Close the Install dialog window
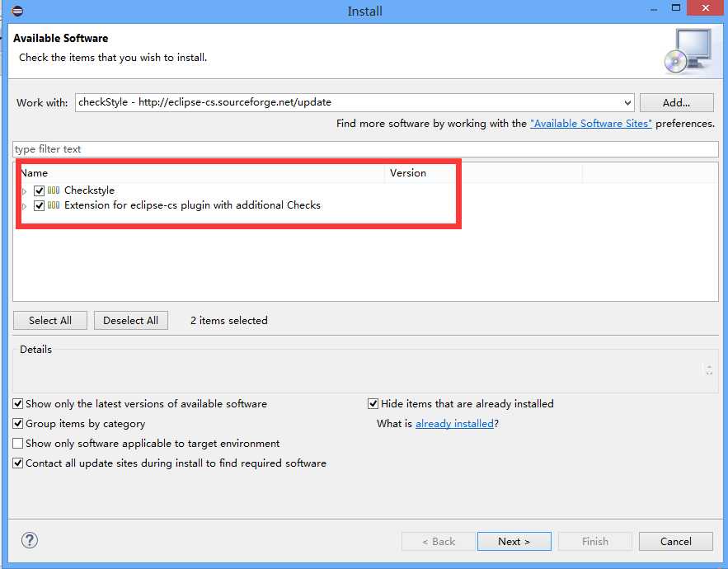Image resolution: width=728 pixels, height=569 pixels. pos(705,8)
